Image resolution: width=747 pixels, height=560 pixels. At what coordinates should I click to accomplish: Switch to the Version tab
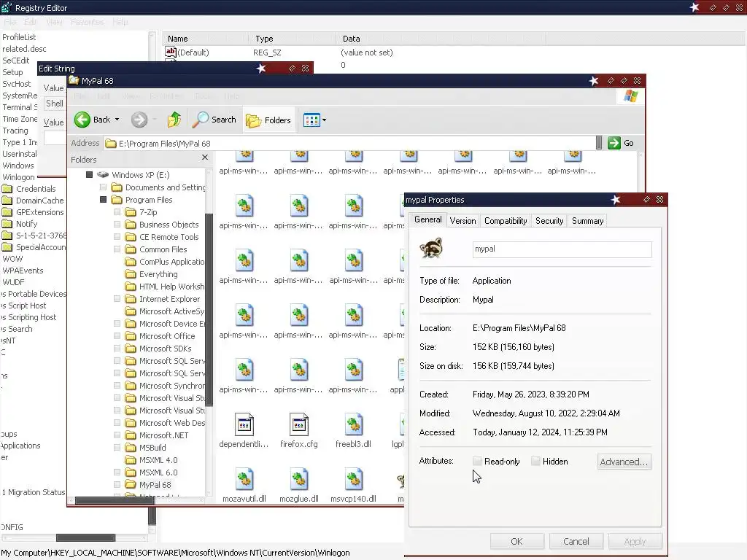click(462, 221)
